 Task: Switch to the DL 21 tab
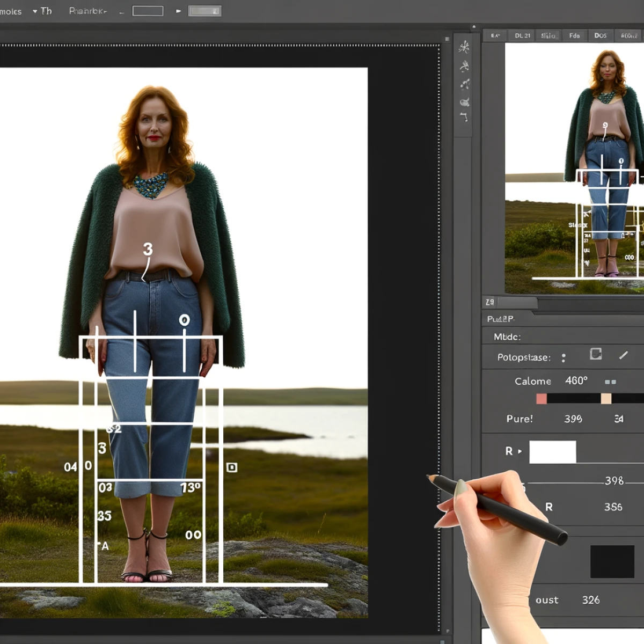coord(522,35)
